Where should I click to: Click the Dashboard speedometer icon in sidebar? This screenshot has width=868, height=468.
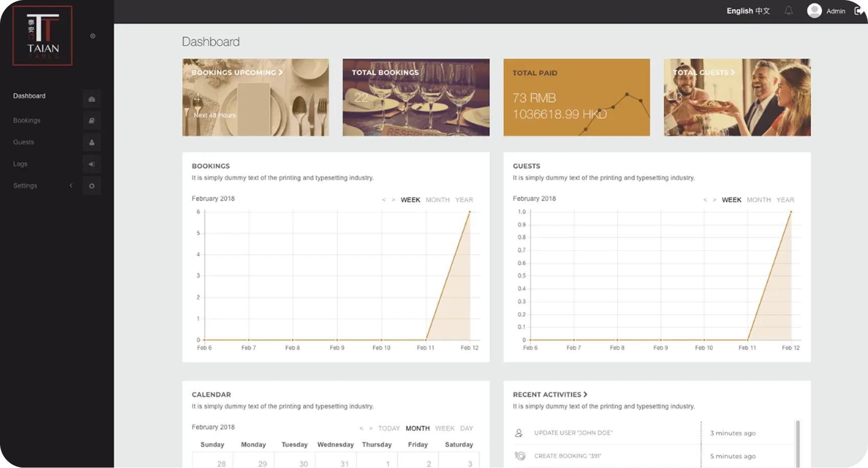pos(92,99)
